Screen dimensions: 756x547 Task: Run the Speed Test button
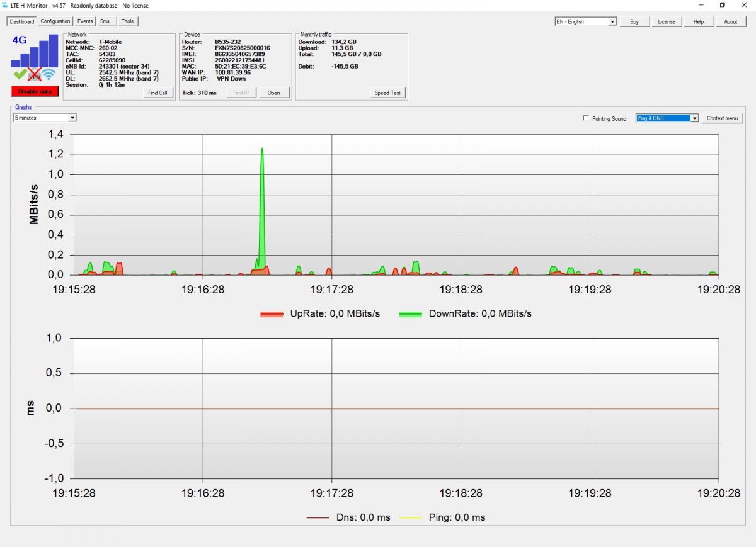(387, 93)
